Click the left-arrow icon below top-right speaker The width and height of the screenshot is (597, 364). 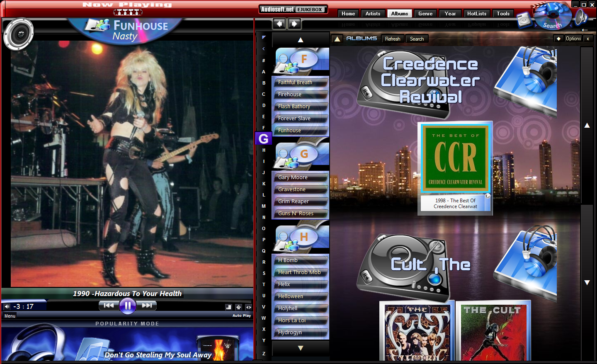coord(585,30)
